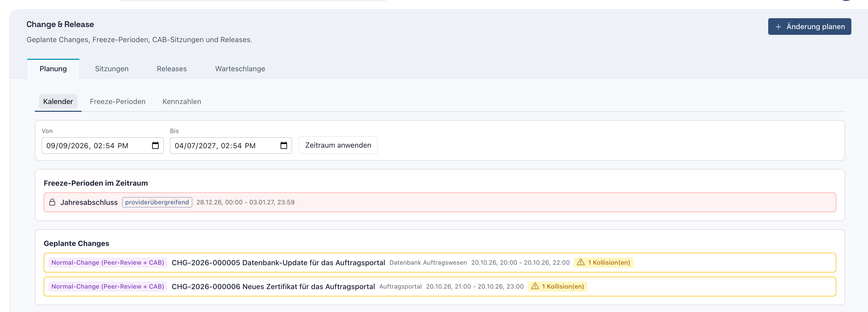Open the Jahresabschluss freeze period
Image resolution: width=868 pixels, height=312 pixels.
(x=440, y=202)
